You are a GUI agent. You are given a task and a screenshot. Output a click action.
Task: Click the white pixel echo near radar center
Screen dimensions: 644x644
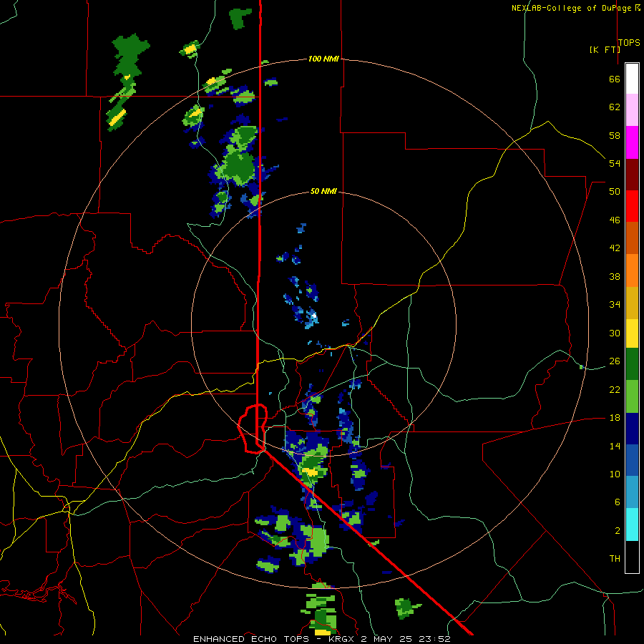coord(314,316)
